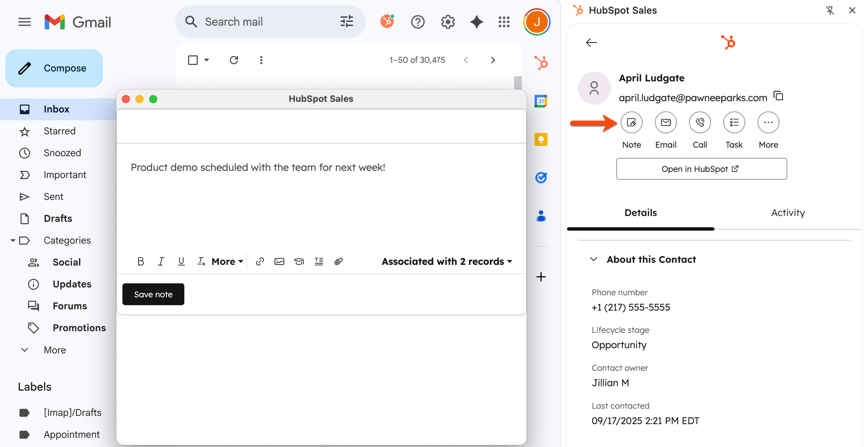Open the HubSpot icon in Gmail's side panel
The image size is (868, 447).
pos(541,63)
